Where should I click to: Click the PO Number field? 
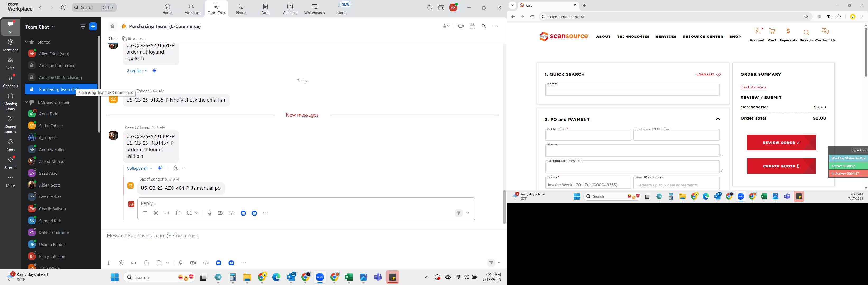click(588, 135)
